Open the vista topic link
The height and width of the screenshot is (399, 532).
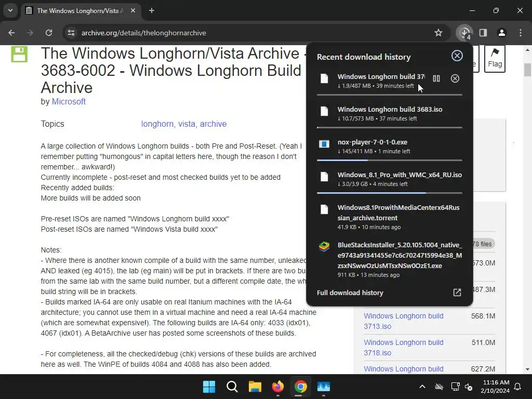[187, 124]
